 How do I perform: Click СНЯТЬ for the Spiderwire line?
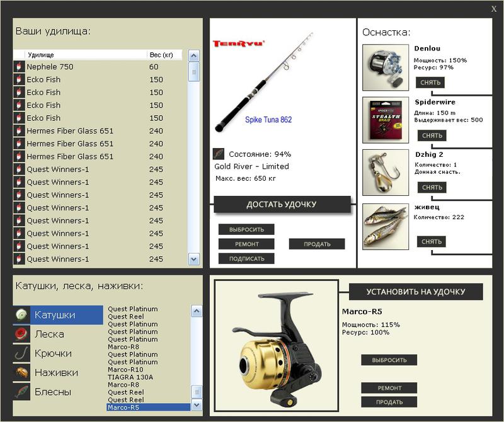click(x=432, y=135)
